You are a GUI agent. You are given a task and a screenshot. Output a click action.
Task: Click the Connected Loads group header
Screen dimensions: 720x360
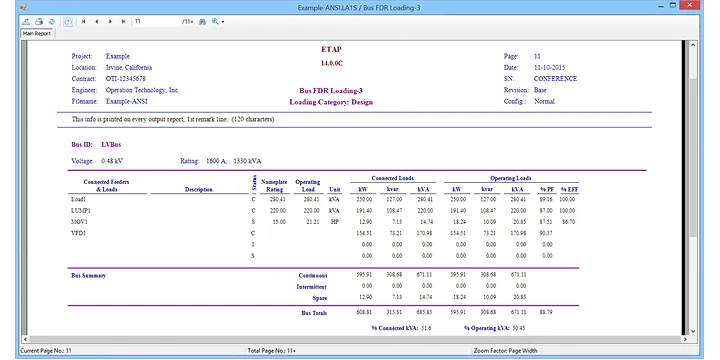392,178
